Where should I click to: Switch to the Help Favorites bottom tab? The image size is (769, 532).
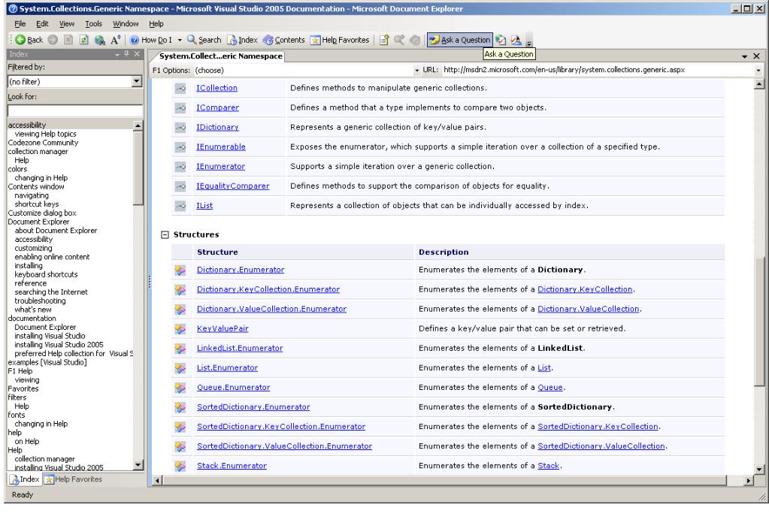(x=73, y=479)
